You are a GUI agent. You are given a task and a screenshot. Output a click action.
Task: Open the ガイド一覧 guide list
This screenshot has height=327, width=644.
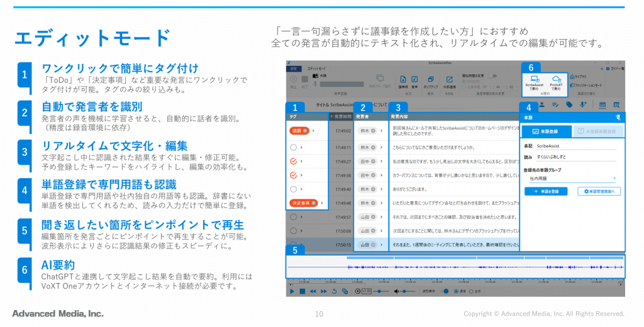point(615,69)
